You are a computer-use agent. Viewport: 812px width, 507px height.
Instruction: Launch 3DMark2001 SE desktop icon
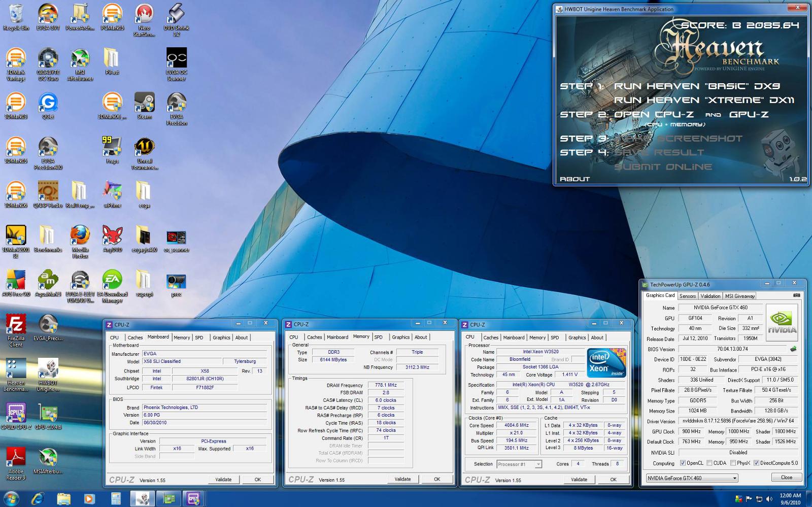point(16,242)
